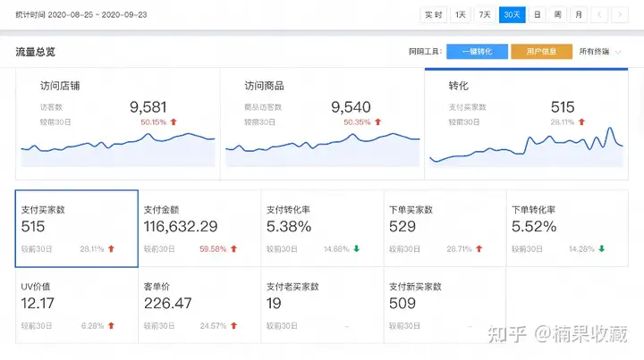This screenshot has width=644, height=360.
Task: Click the 226.47 average order value
Action: tap(167, 304)
